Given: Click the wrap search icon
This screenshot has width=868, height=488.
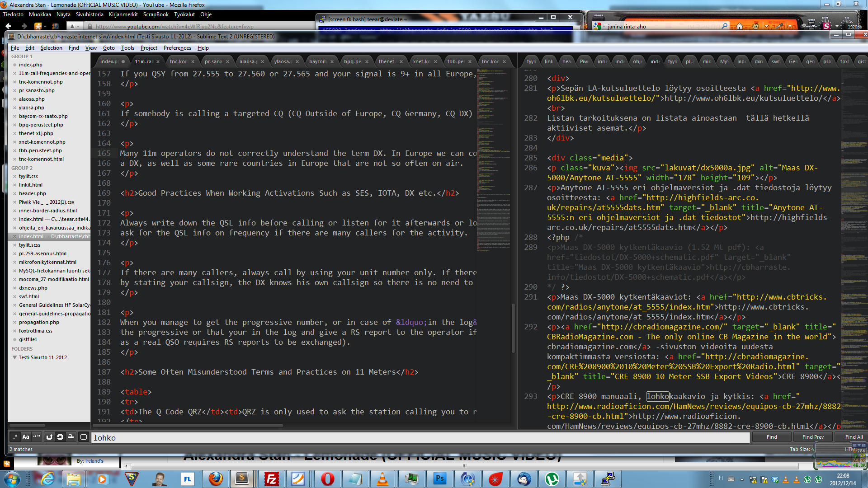Looking at the screenshot, I should 60,437.
